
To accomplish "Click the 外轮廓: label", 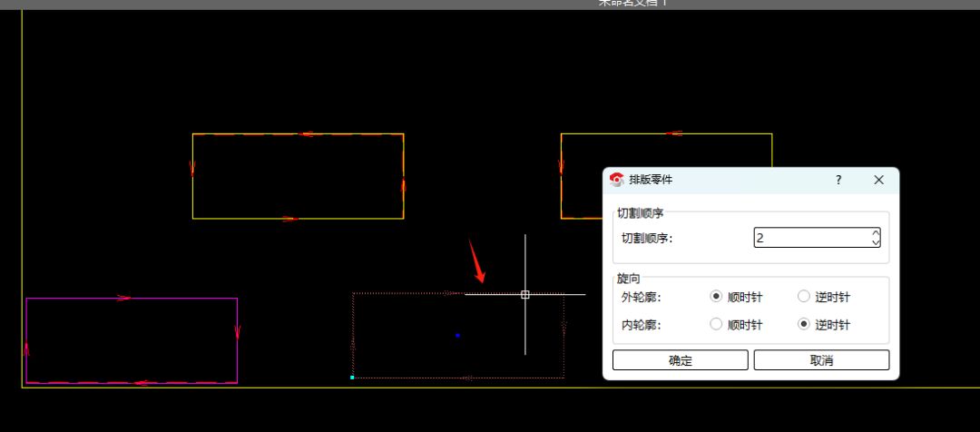I will (641, 298).
